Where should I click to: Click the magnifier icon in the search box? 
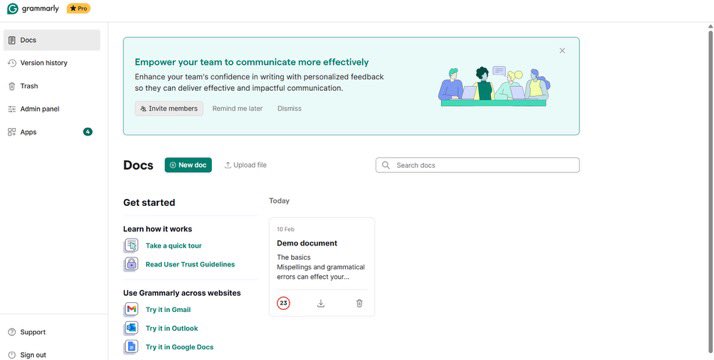[386, 165]
